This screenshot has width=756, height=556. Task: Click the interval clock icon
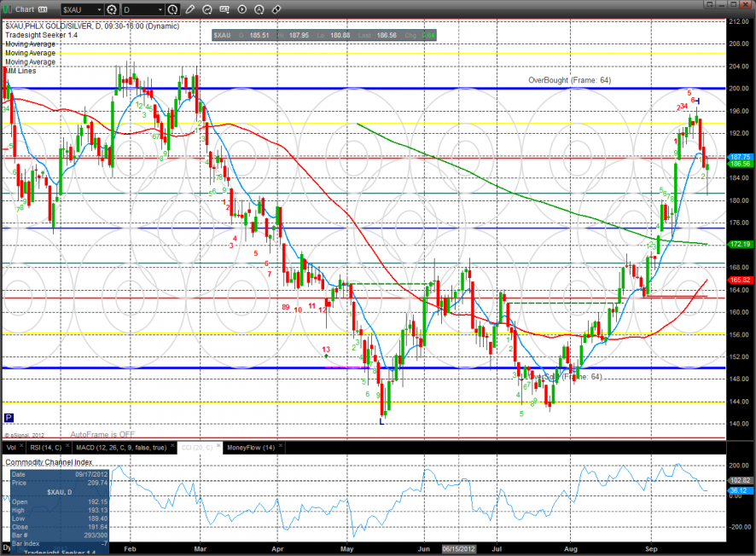[173, 9]
